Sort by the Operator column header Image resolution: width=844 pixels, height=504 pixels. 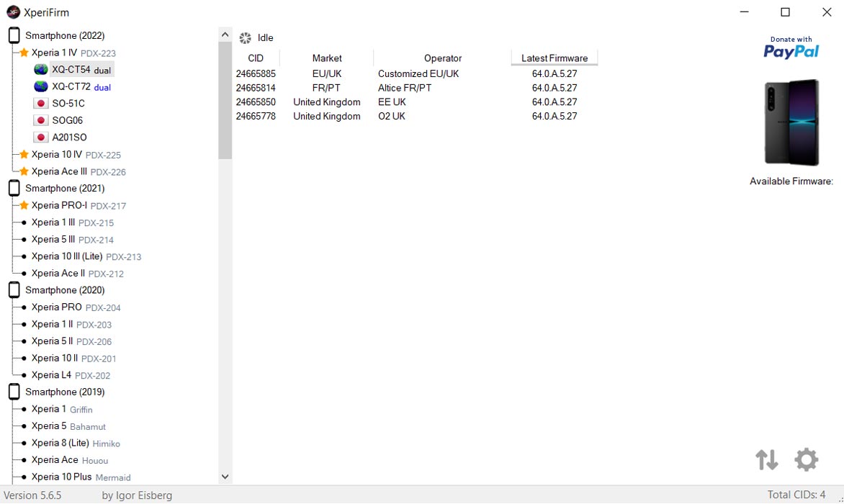[x=442, y=58]
